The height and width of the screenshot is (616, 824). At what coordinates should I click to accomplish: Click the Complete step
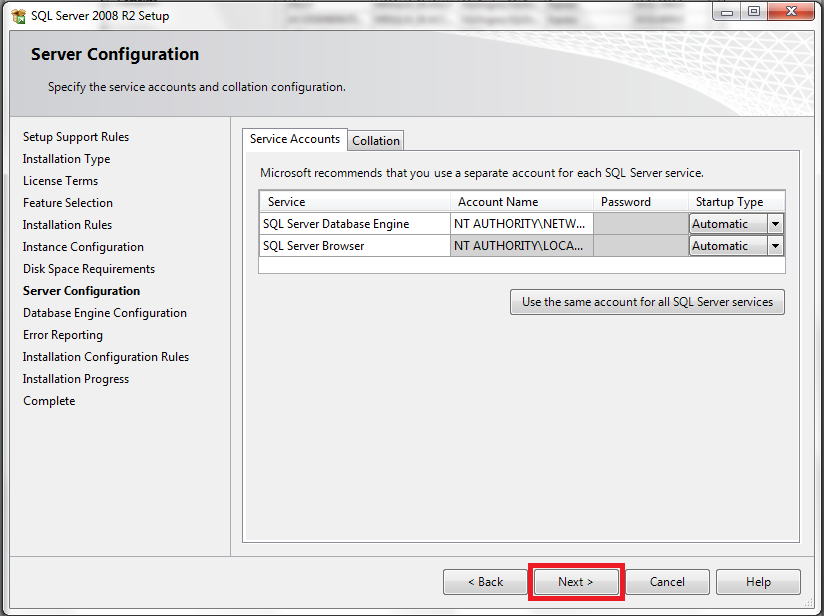point(49,401)
